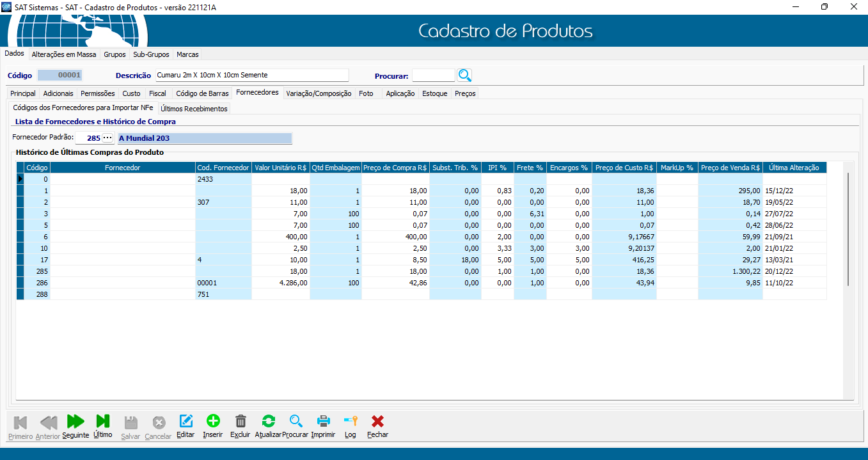Click into the Procurar search field
Image resolution: width=868 pixels, height=460 pixels.
coord(433,75)
